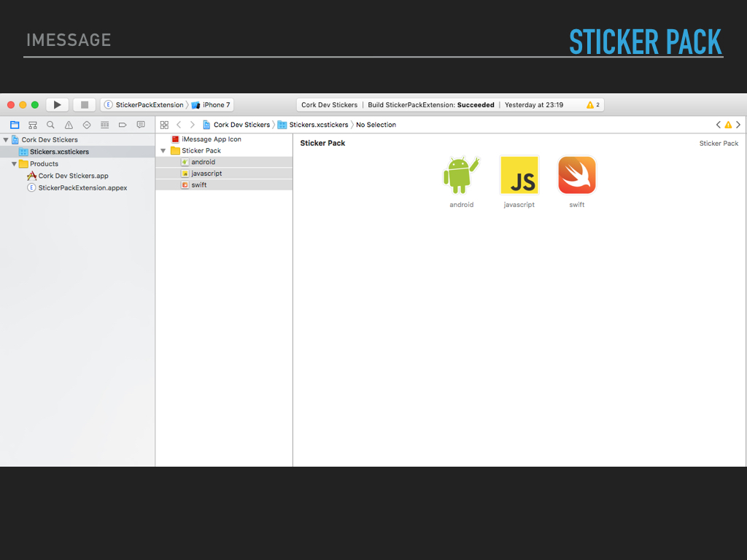Click the android sticker thumbnail
The image size is (747, 560).
[x=461, y=175]
